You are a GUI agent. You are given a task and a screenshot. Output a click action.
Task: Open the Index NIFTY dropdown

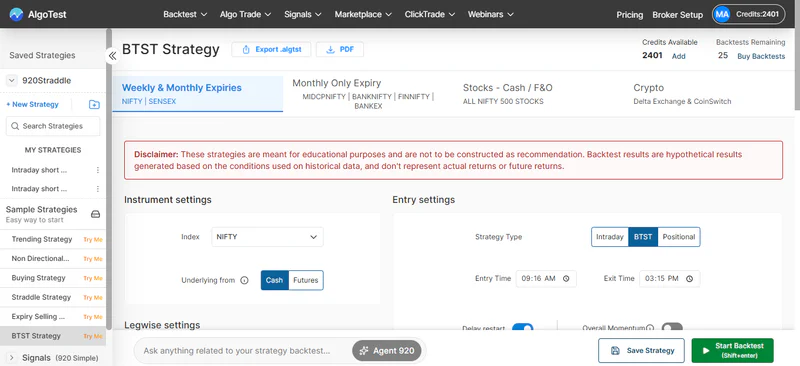click(x=267, y=237)
